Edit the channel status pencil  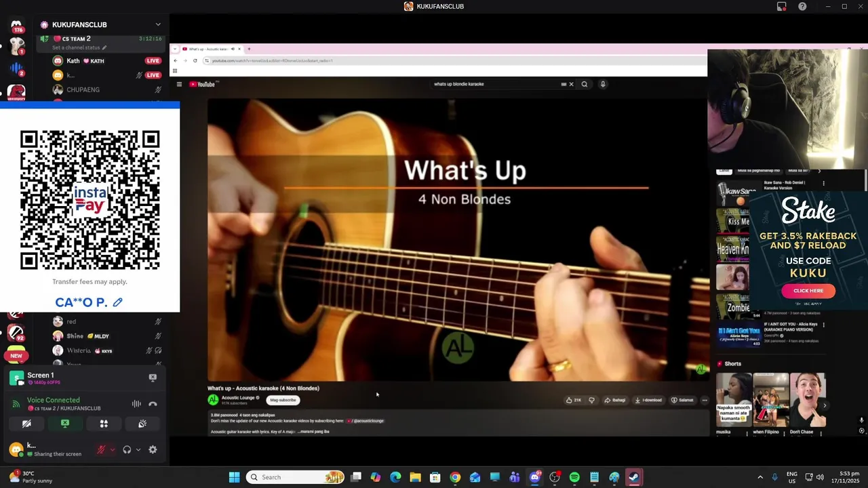pyautogui.click(x=104, y=48)
